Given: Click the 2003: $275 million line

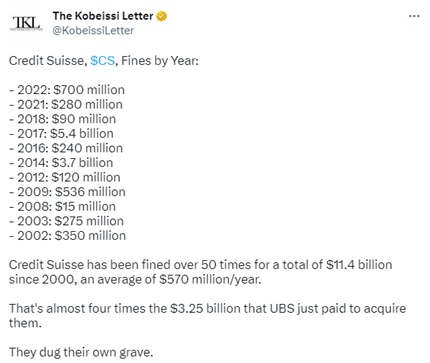Looking at the screenshot, I should 66,221.
